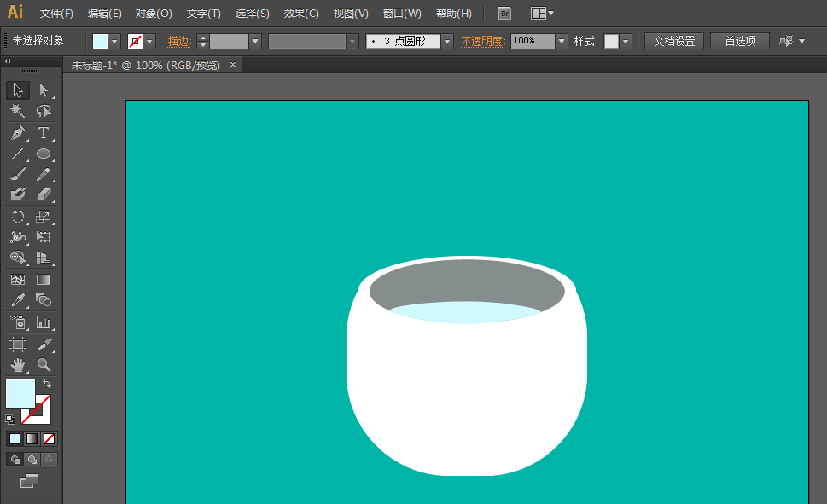Open arrange documents dropdown

(x=542, y=13)
